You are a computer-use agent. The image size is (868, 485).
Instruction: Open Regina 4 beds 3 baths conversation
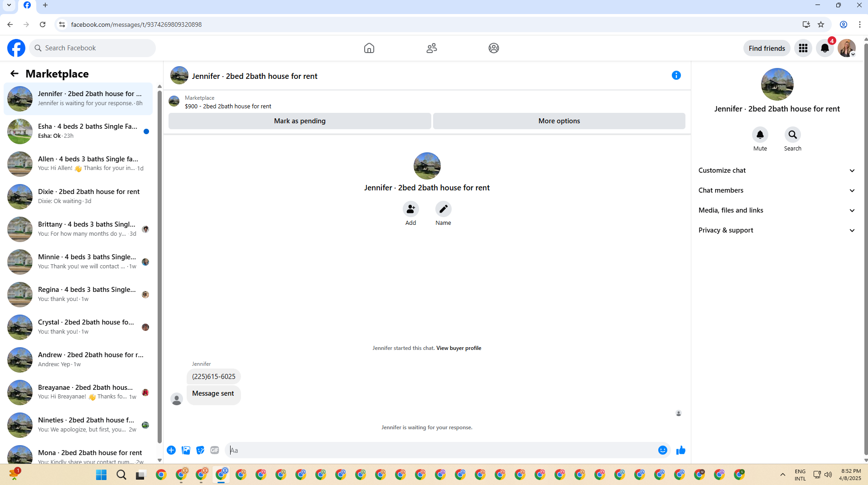(78, 294)
